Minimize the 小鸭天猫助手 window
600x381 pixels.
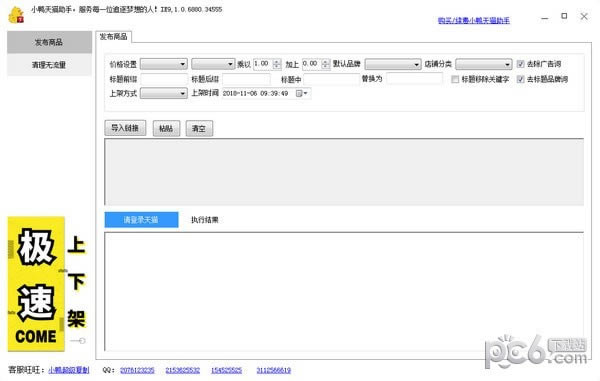[x=545, y=17]
